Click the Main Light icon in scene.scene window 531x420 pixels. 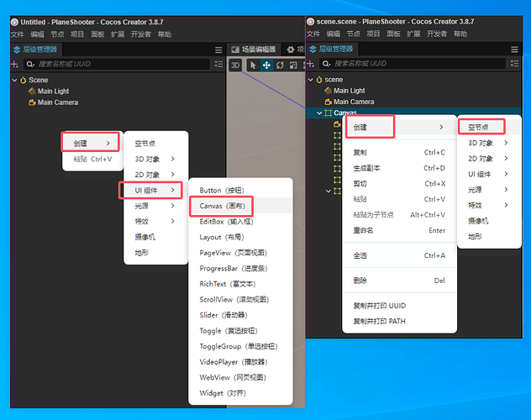point(329,91)
